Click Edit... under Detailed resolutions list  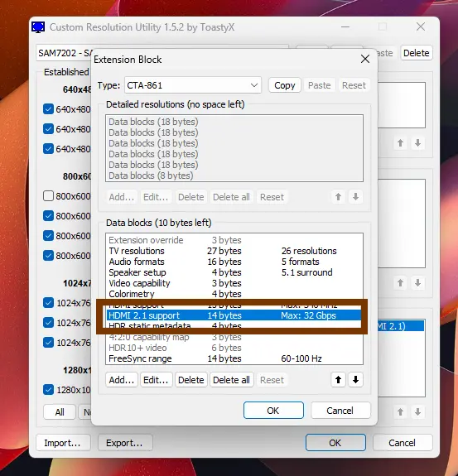pos(156,197)
